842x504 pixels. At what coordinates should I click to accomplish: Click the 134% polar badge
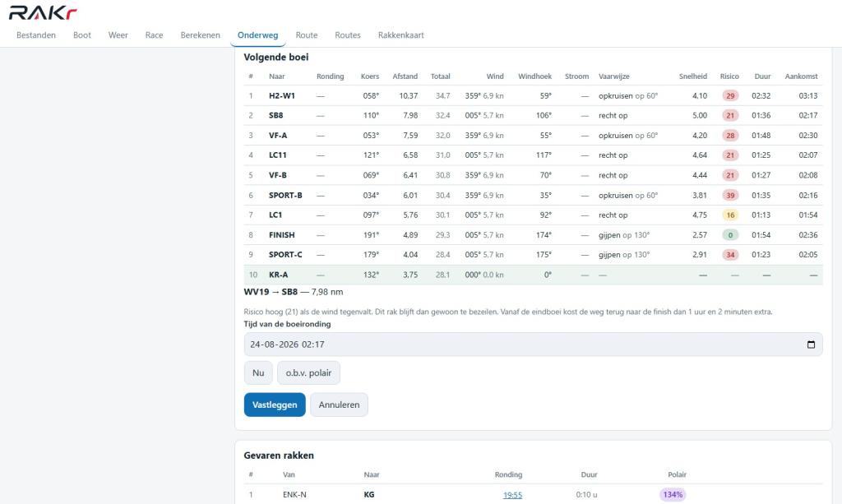pyautogui.click(x=673, y=495)
